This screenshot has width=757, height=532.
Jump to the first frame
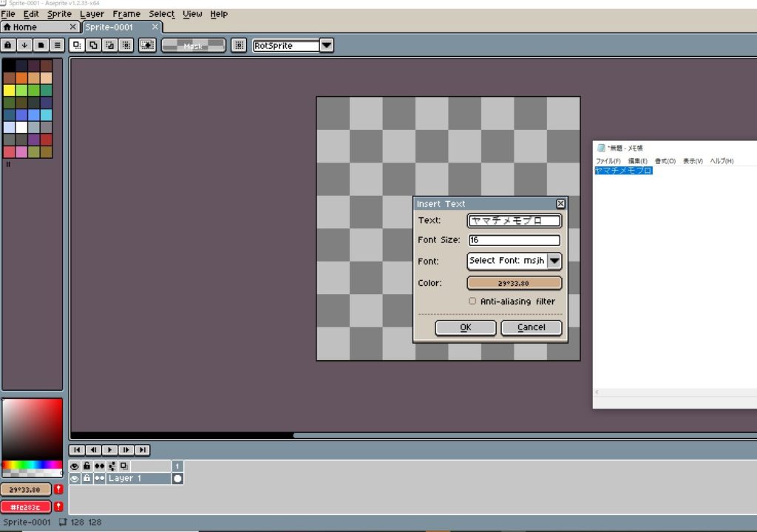[x=77, y=450]
